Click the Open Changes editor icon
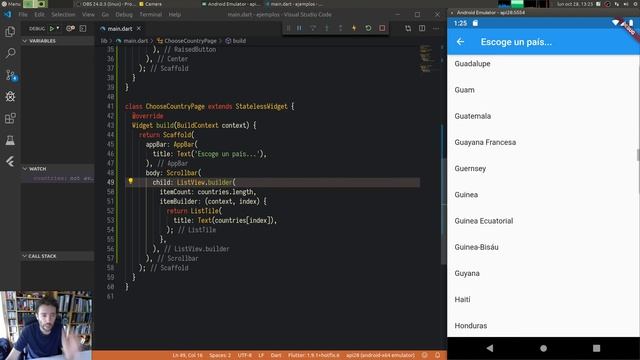Viewport: 640px width, 360px height. pos(408,28)
